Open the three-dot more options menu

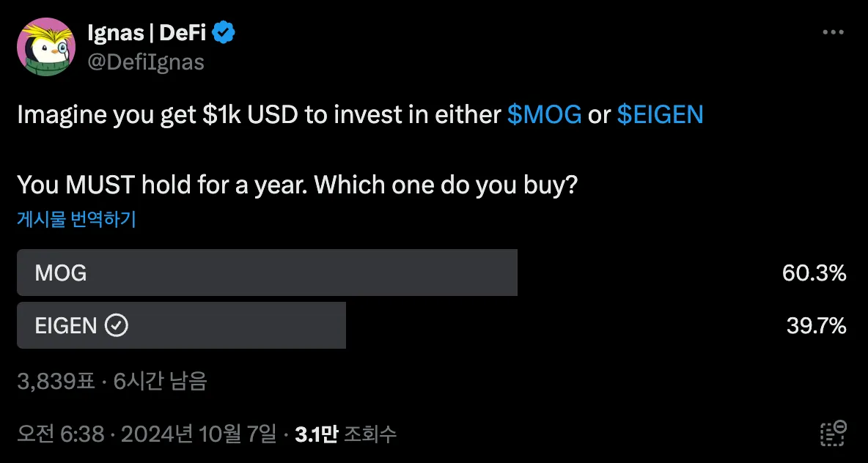pyautogui.click(x=834, y=33)
